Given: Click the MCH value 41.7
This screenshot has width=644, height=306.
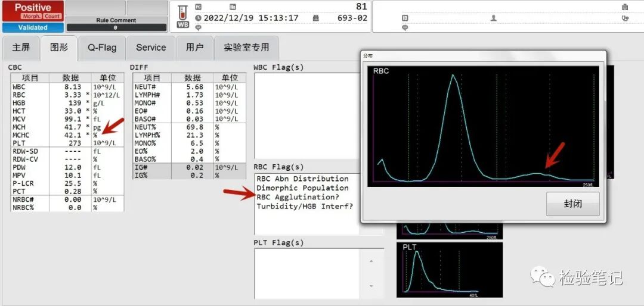Looking at the screenshot, I should pyautogui.click(x=73, y=127).
